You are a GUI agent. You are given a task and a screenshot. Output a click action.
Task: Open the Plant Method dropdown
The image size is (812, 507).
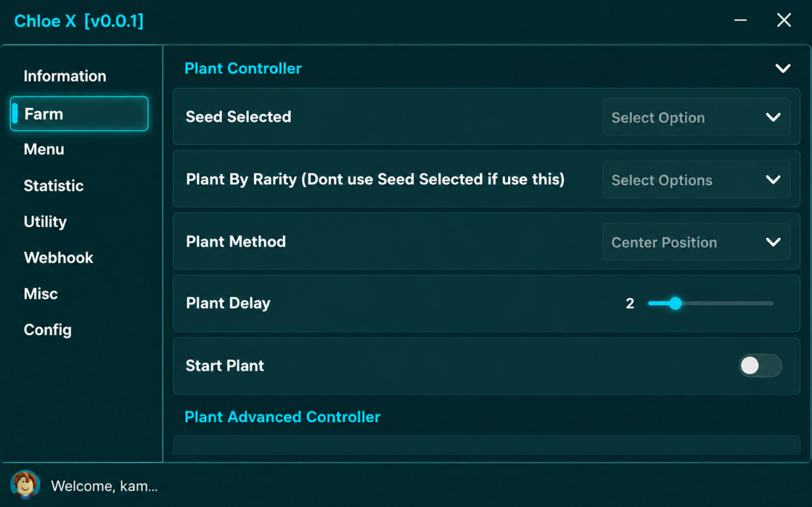[x=696, y=242]
